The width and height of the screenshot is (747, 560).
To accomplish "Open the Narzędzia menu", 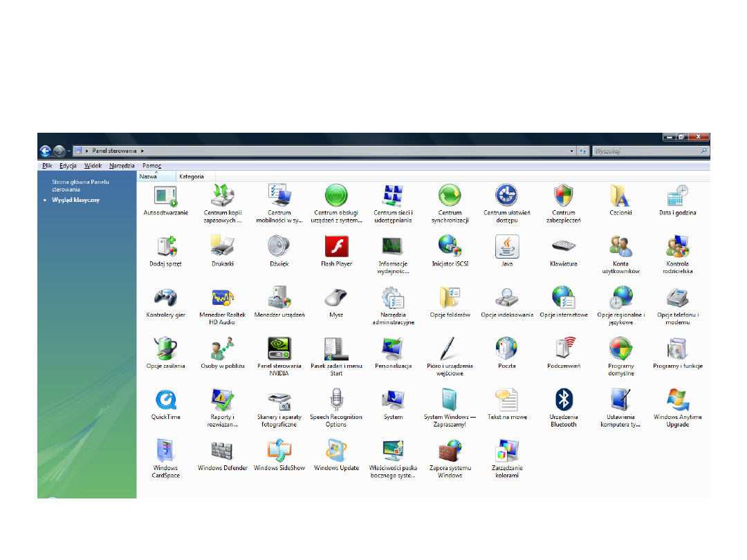I will pyautogui.click(x=122, y=166).
